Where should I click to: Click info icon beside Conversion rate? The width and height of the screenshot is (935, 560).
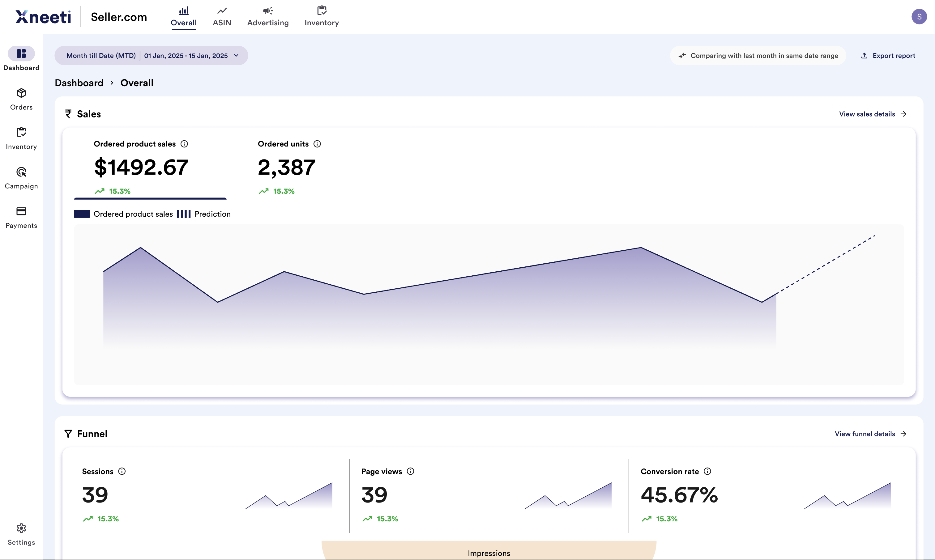(707, 471)
